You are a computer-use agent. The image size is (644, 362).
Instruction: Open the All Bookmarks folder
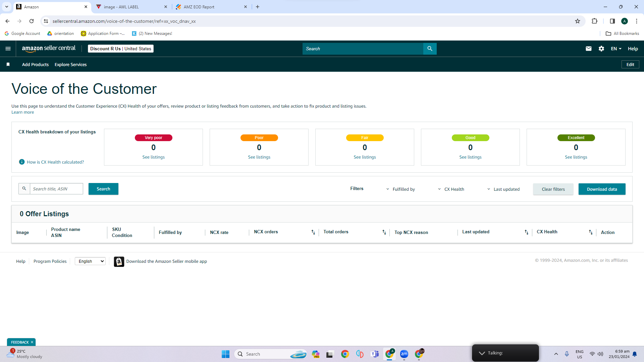coord(622,34)
